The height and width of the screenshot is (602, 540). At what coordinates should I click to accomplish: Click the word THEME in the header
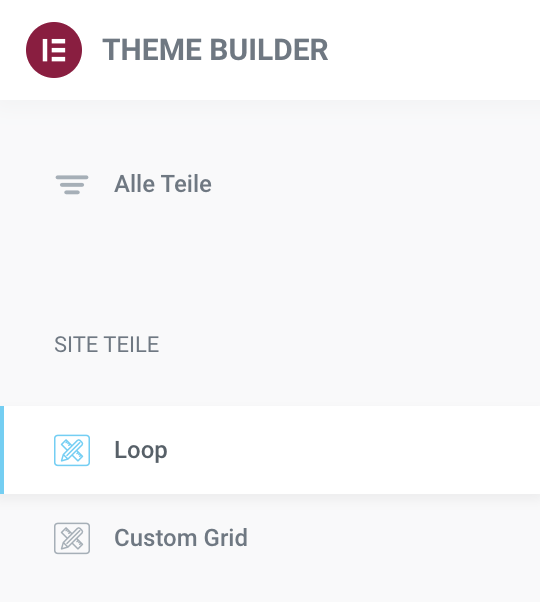coord(152,50)
